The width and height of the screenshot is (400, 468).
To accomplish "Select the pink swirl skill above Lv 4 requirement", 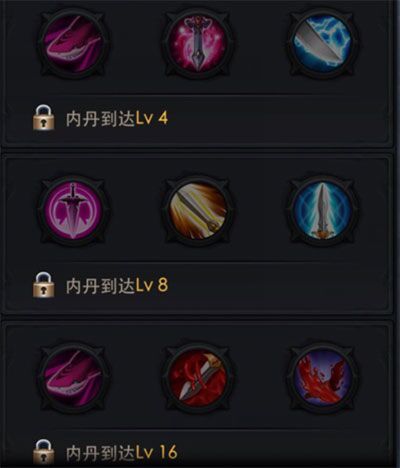I will click(74, 44).
